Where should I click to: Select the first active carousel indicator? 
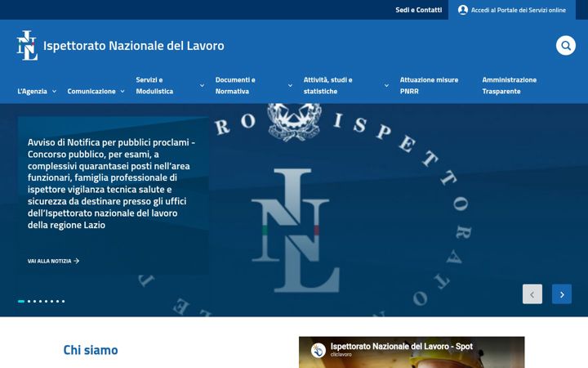pyautogui.click(x=21, y=301)
